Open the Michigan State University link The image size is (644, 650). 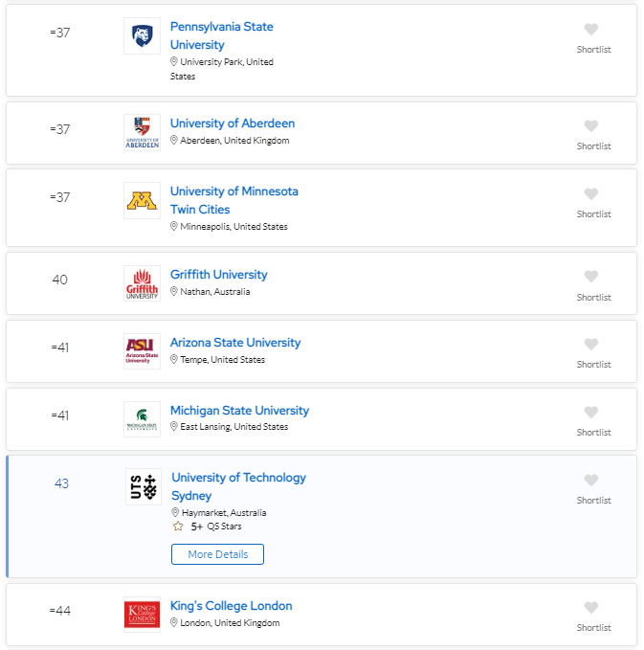(239, 411)
